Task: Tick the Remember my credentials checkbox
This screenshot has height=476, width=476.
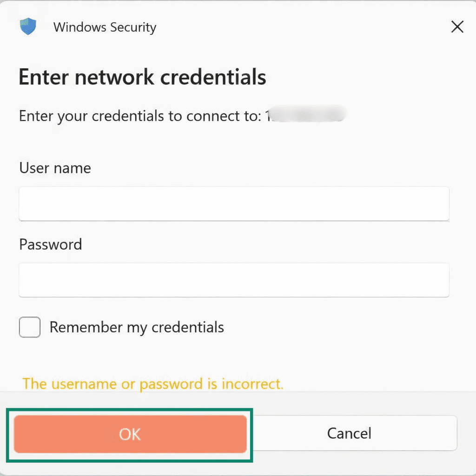Action: click(29, 327)
